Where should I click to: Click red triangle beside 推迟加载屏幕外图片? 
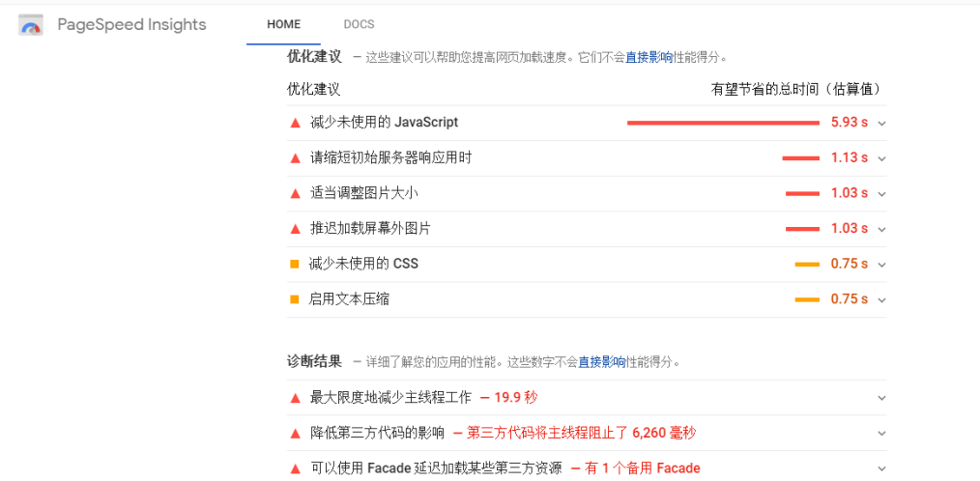[x=296, y=229]
